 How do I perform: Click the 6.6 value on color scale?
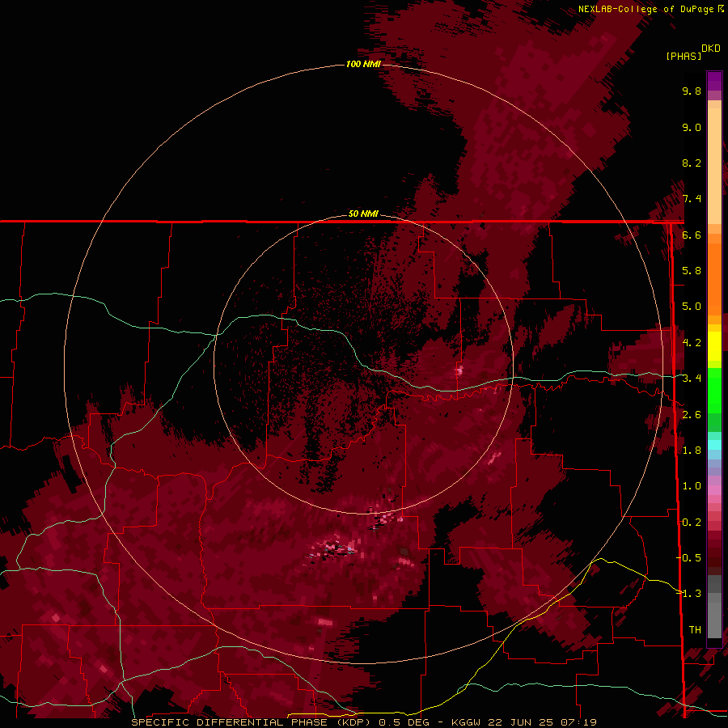[692, 235]
